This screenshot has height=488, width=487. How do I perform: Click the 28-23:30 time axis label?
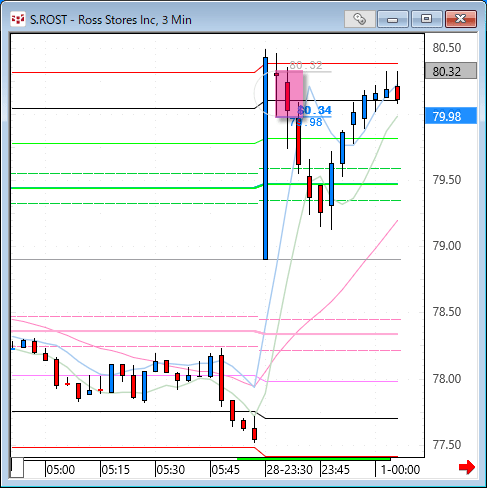coord(290,470)
